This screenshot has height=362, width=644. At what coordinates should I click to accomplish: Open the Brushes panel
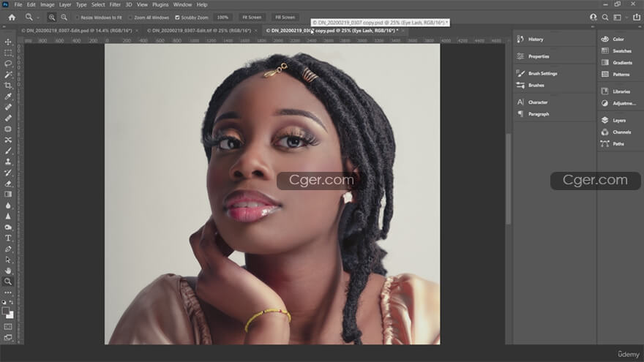tap(531, 86)
